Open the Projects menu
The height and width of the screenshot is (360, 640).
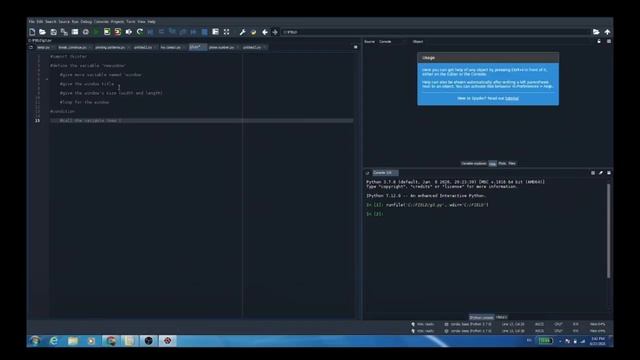tap(118, 22)
